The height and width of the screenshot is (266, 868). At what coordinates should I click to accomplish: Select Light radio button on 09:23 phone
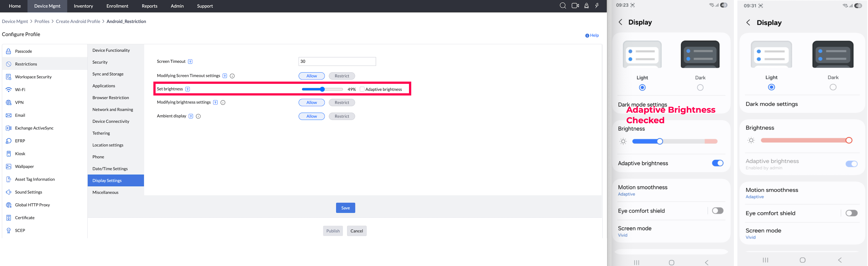[x=642, y=88]
